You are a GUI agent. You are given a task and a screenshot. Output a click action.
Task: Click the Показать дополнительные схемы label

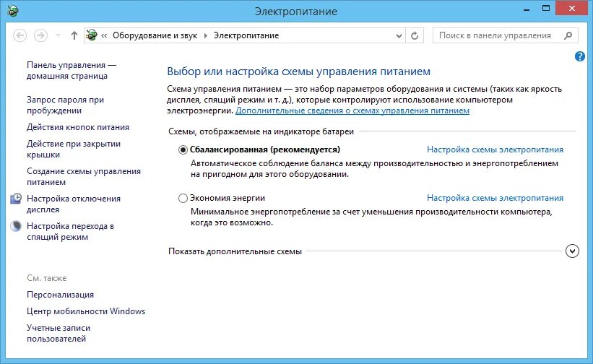pyautogui.click(x=235, y=251)
